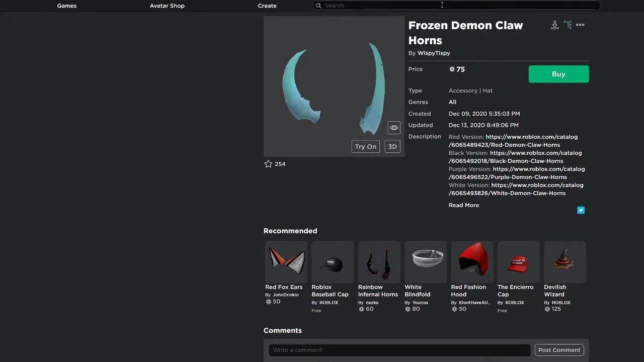Image resolution: width=644 pixels, height=362 pixels.
Task: Click the Write a comment field
Action: pyautogui.click(x=399, y=350)
